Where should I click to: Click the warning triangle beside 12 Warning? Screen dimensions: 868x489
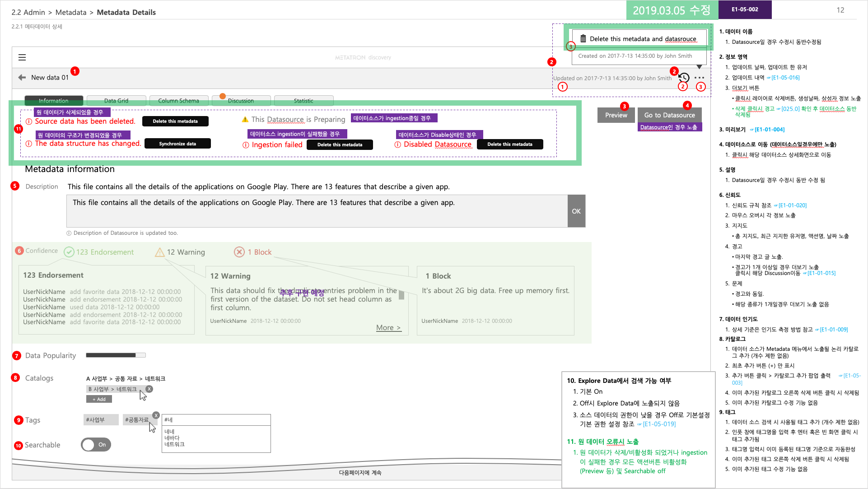click(x=160, y=252)
